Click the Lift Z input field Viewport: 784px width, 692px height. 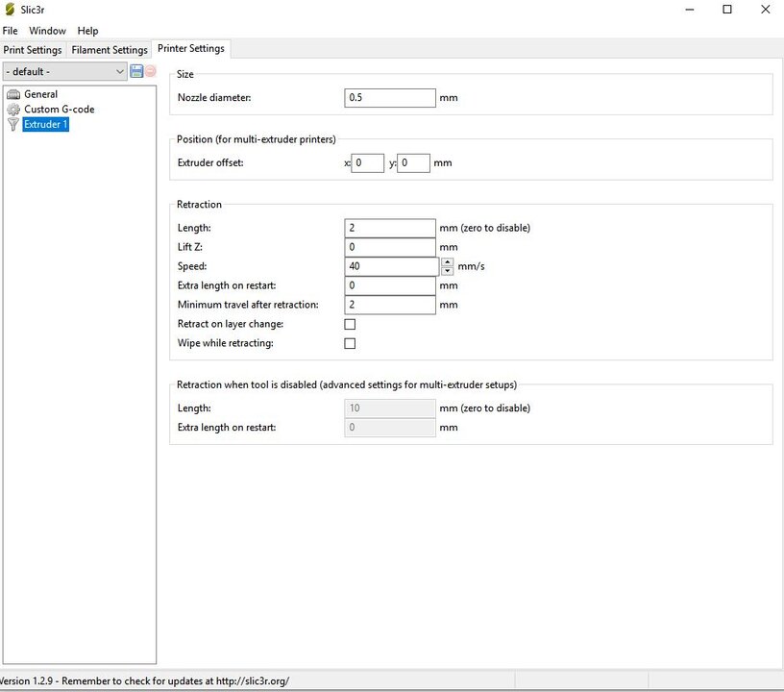(390, 247)
